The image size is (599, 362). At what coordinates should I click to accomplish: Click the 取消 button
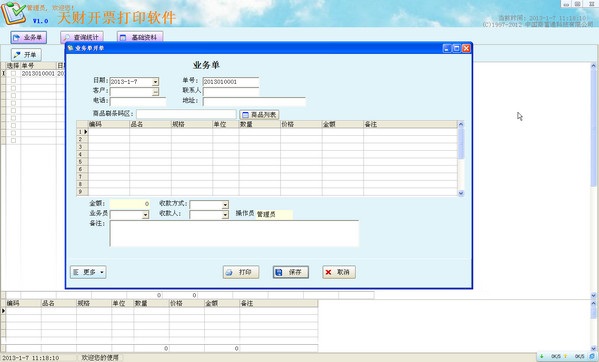tap(339, 272)
